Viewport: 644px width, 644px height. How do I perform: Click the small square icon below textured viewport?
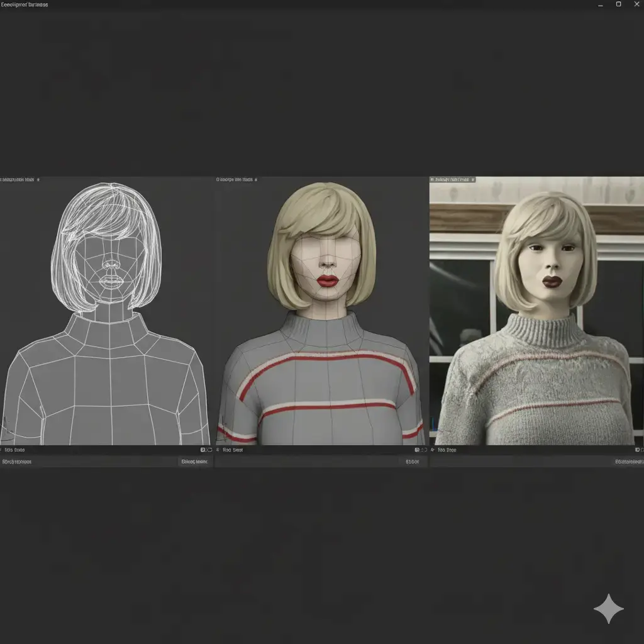click(417, 450)
